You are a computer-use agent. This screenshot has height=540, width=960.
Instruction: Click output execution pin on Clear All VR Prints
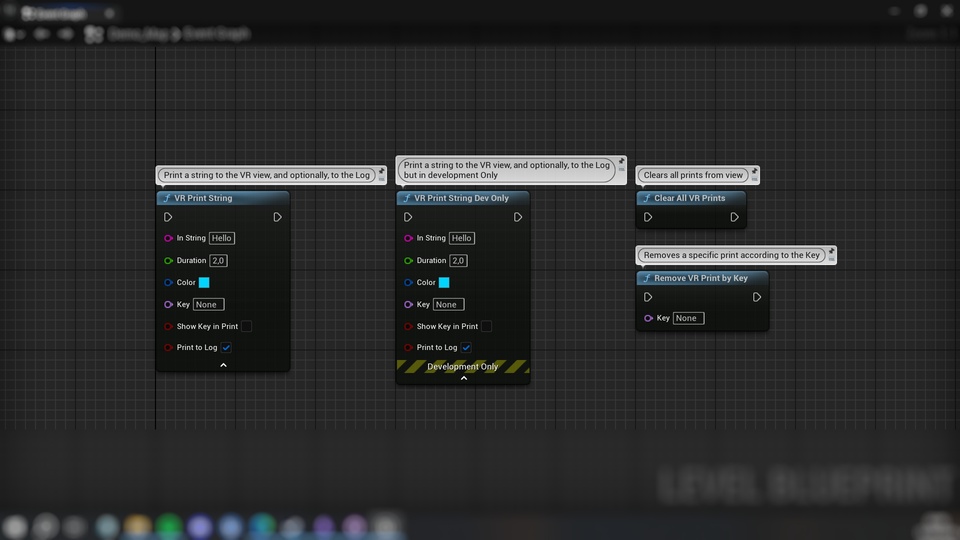735,217
